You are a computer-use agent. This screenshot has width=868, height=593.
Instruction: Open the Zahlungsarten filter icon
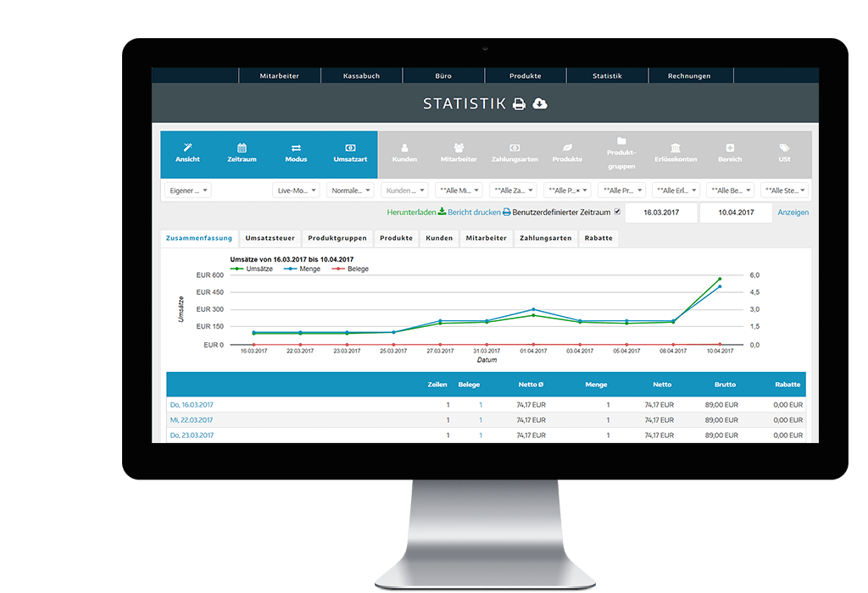[513, 148]
